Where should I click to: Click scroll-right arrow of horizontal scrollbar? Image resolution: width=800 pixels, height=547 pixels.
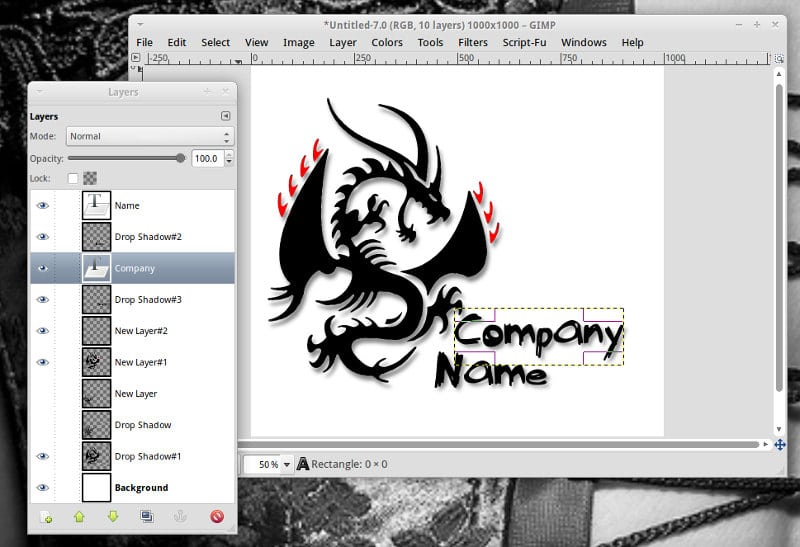pos(766,444)
